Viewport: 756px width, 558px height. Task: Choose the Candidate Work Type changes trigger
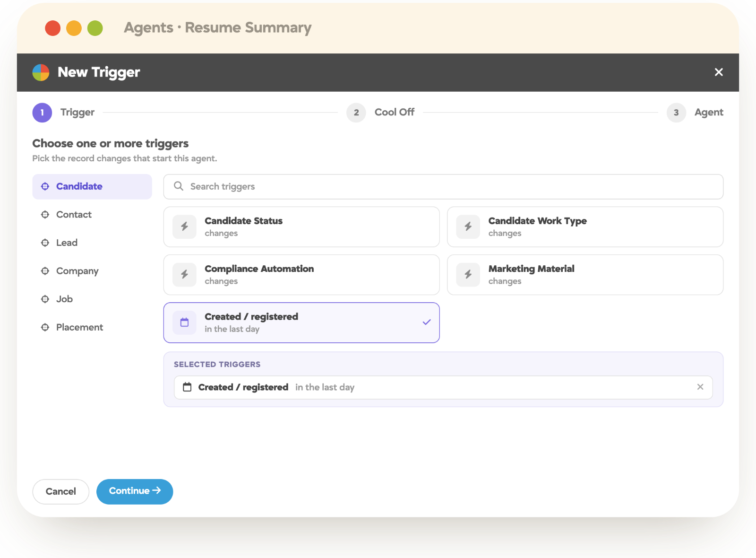[x=585, y=227]
